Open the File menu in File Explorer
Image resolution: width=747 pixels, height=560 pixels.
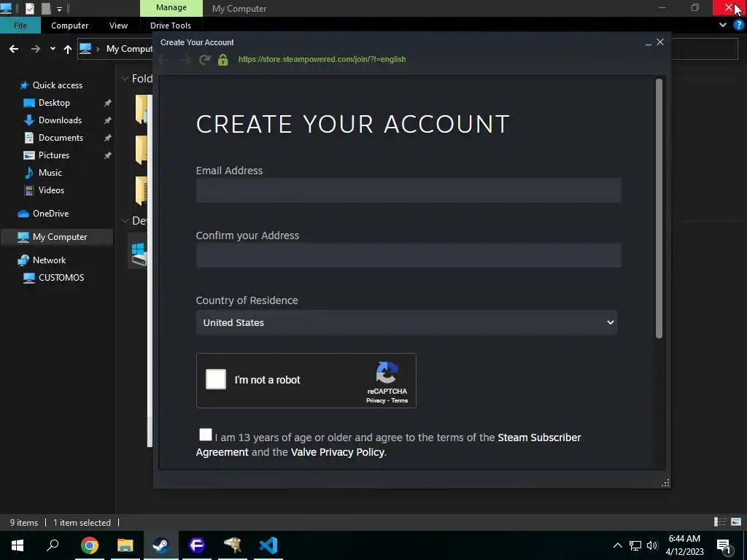20,26
